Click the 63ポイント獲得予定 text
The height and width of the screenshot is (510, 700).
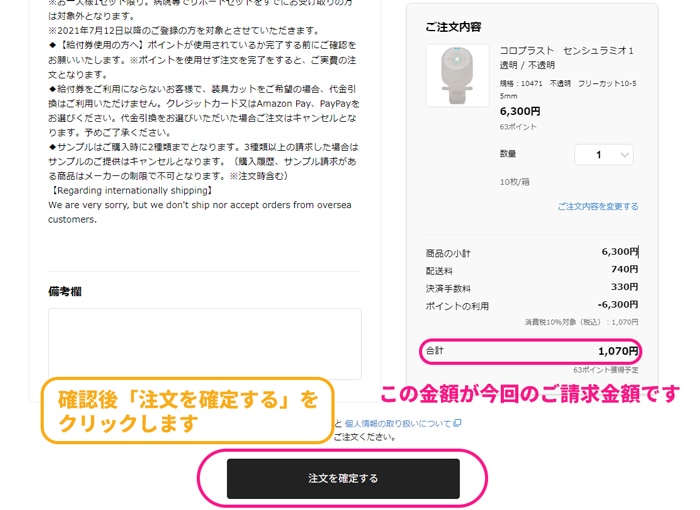click(605, 369)
